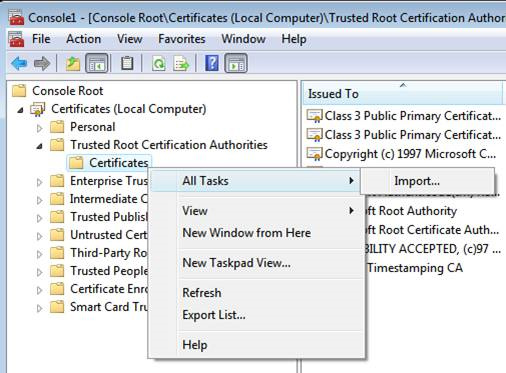Screen dimensions: 506x373
Task: Open the blue Help question mark icon
Action: (212, 63)
